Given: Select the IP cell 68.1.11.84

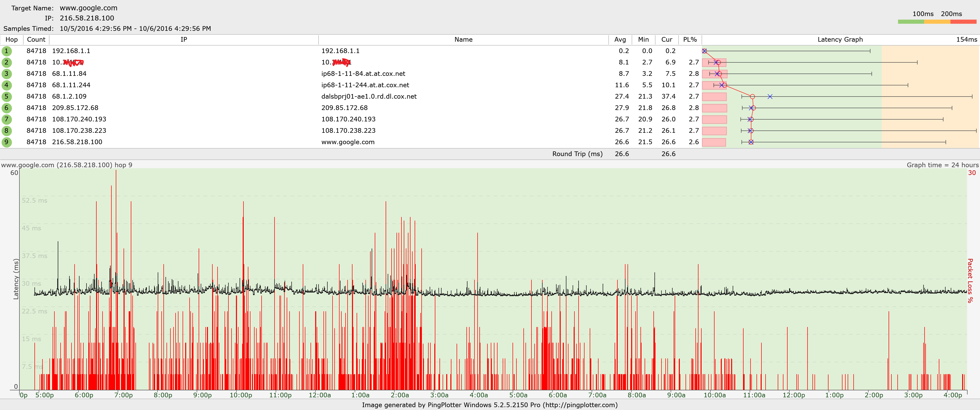Looking at the screenshot, I should pos(69,74).
